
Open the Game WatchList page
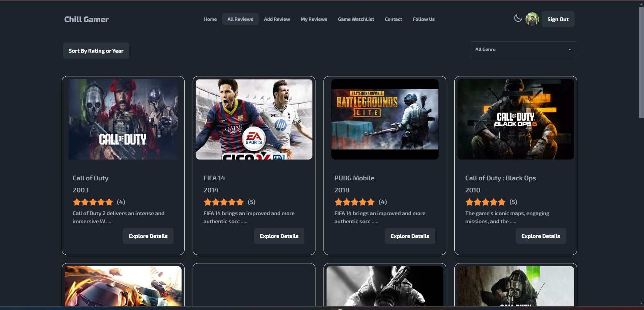356,19
